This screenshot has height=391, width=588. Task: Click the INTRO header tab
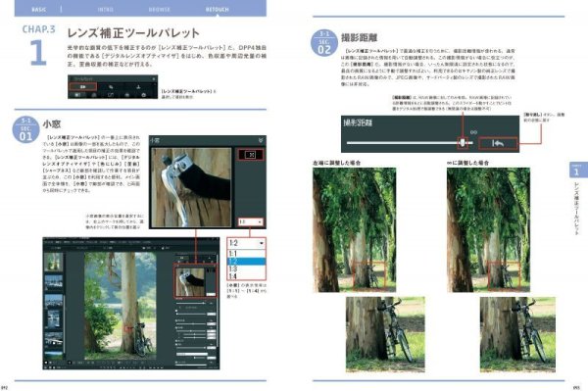click(106, 10)
